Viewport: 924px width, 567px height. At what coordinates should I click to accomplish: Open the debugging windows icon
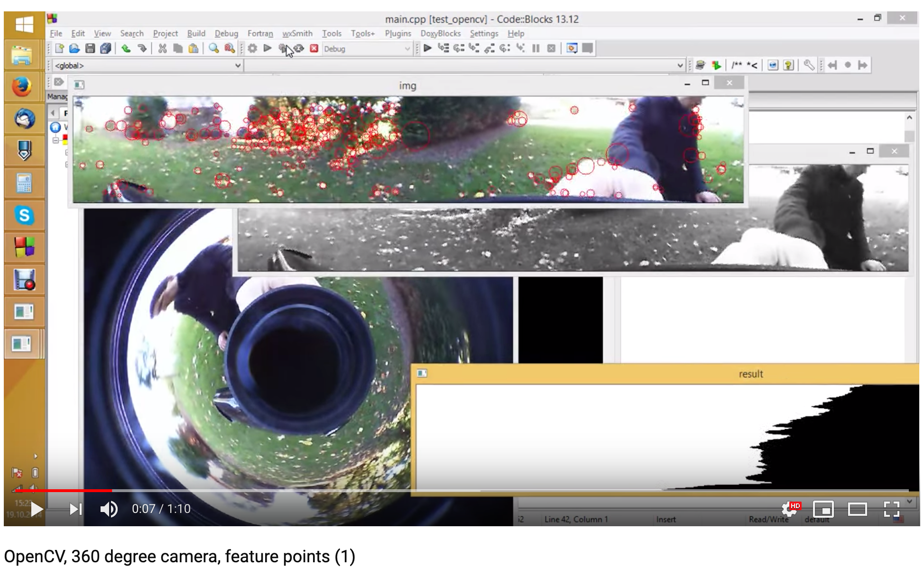[572, 48]
